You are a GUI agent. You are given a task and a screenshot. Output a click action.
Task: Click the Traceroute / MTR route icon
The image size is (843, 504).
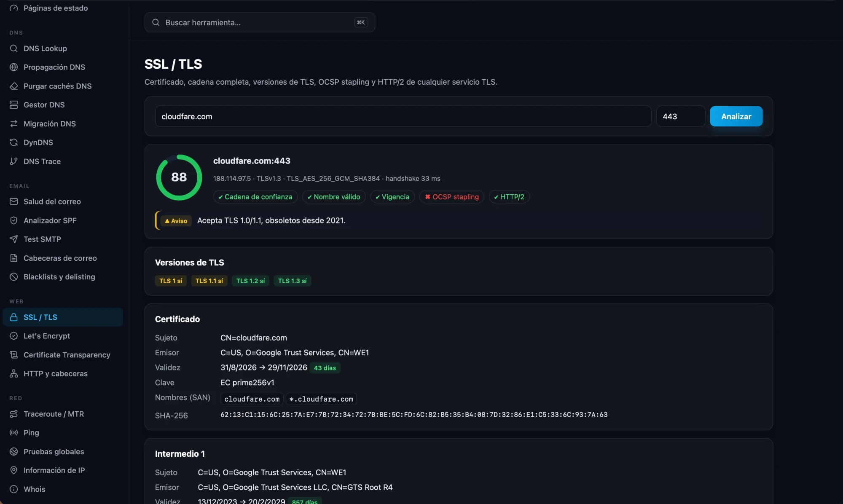[14, 414]
